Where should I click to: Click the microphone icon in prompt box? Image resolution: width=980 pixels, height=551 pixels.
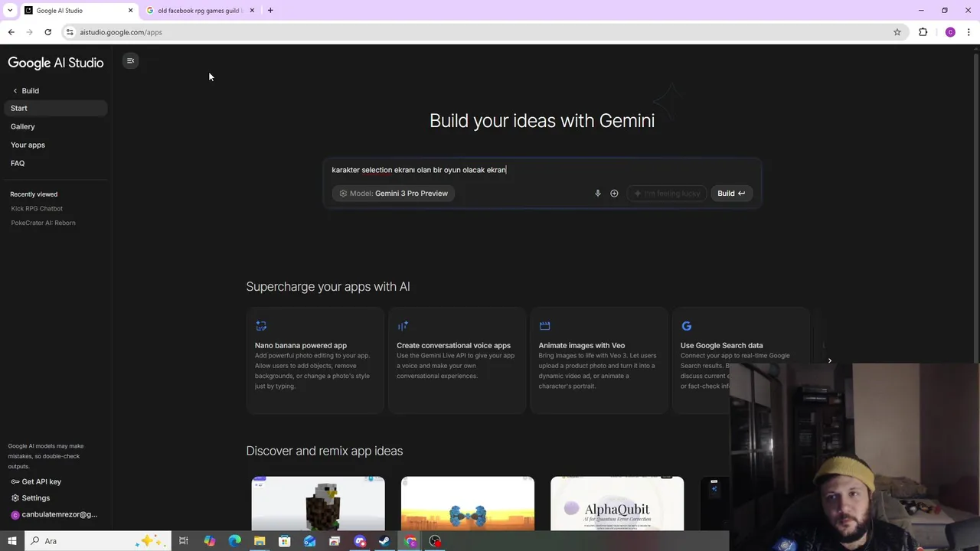tap(598, 194)
